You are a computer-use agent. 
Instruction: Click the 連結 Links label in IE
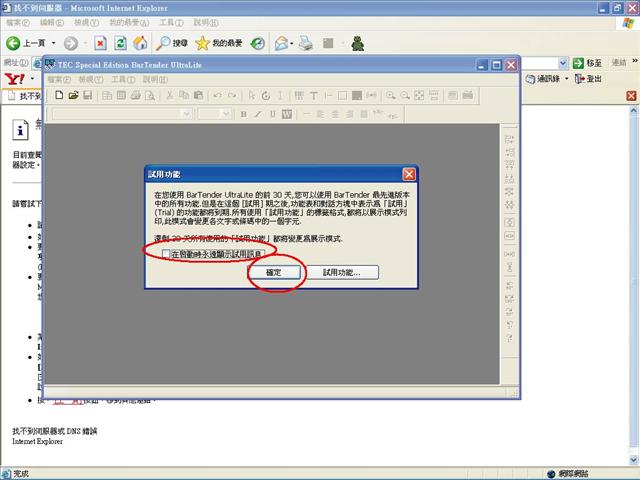tap(619, 63)
